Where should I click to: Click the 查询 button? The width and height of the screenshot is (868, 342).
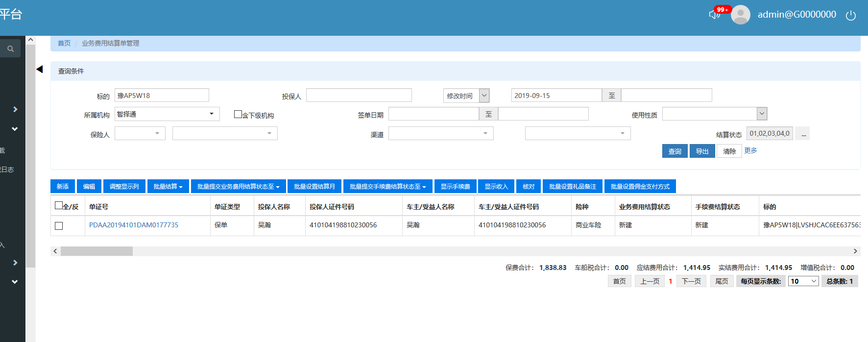click(x=675, y=151)
